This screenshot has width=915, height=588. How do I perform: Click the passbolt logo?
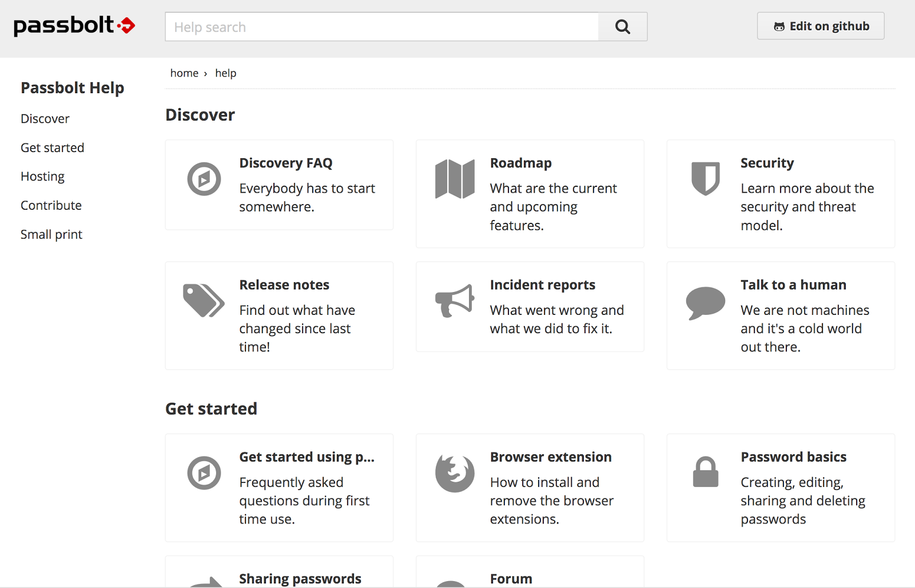74,26
